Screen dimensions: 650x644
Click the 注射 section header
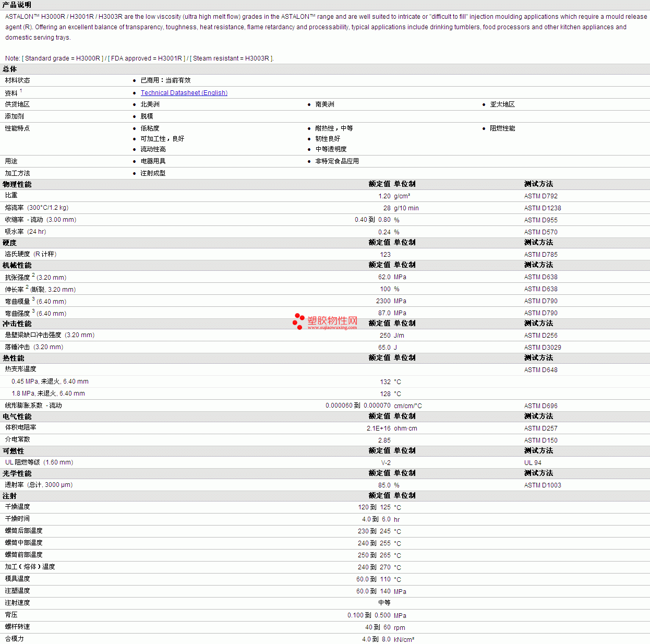click(10, 496)
